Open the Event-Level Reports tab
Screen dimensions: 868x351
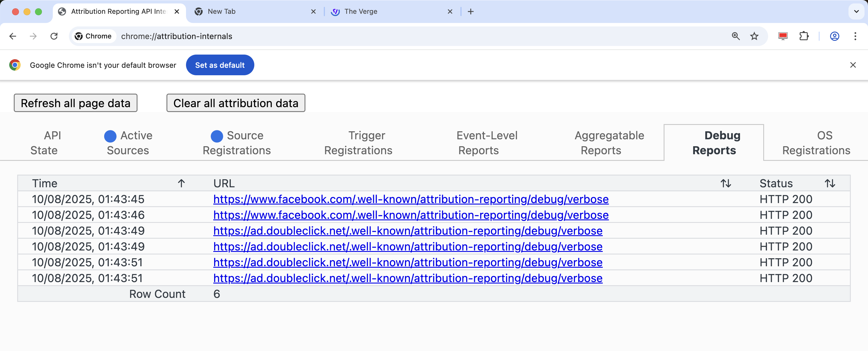[x=487, y=142]
